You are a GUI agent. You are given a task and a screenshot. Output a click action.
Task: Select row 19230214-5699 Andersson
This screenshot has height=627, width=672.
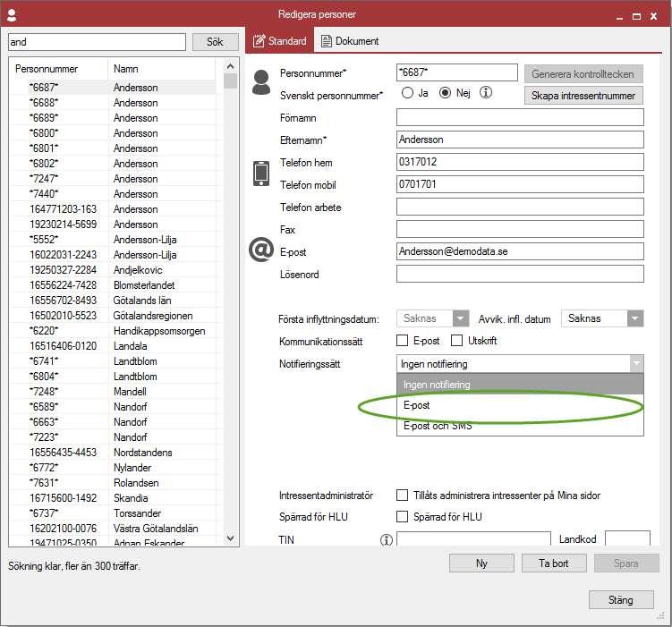pos(113,225)
